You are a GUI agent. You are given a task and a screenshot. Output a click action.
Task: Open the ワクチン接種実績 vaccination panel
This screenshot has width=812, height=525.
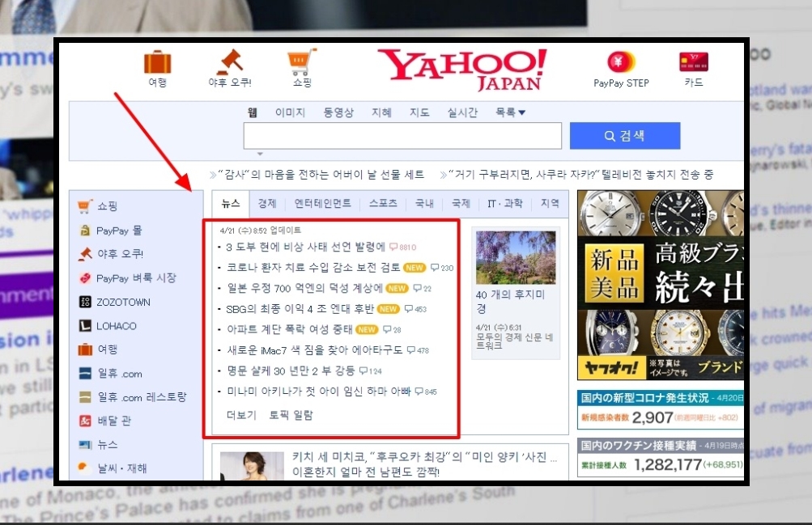coord(661,457)
